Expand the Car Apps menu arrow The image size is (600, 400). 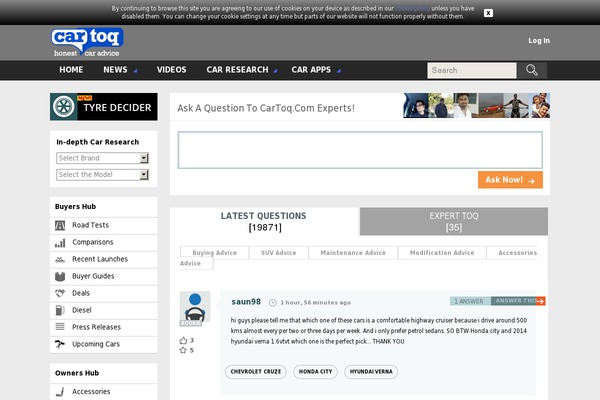point(339,71)
